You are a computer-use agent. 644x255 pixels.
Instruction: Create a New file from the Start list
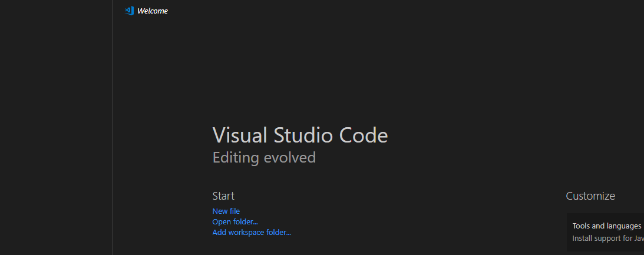click(x=226, y=211)
